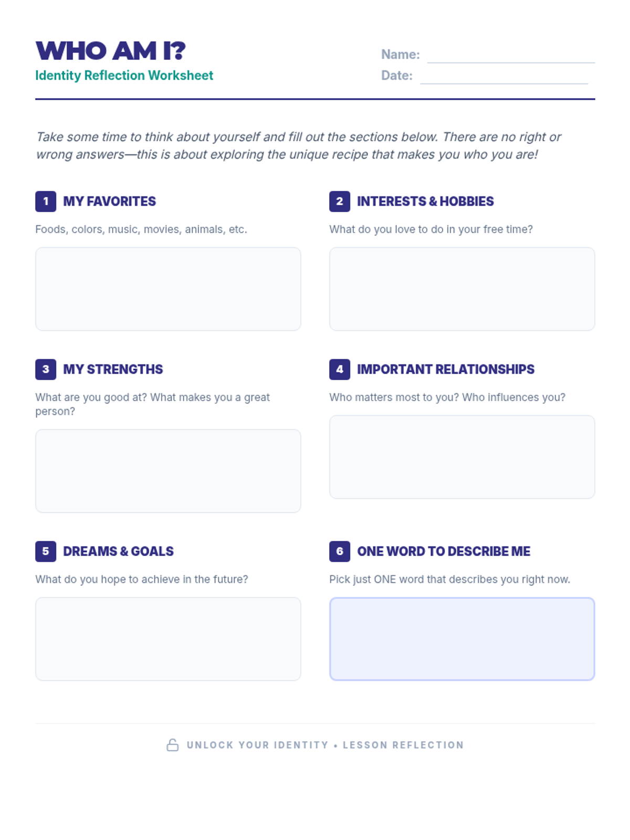
Task: Click the number 6 section badge
Action: coord(340,551)
